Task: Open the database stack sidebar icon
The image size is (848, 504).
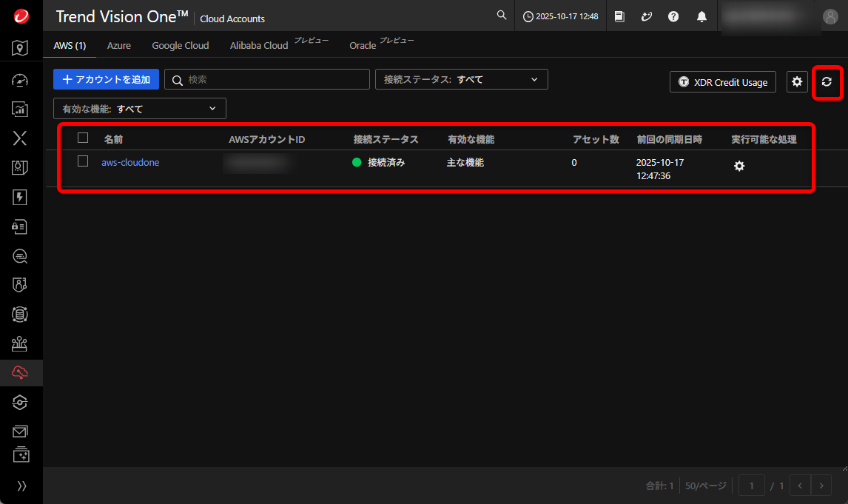Action: (20, 315)
